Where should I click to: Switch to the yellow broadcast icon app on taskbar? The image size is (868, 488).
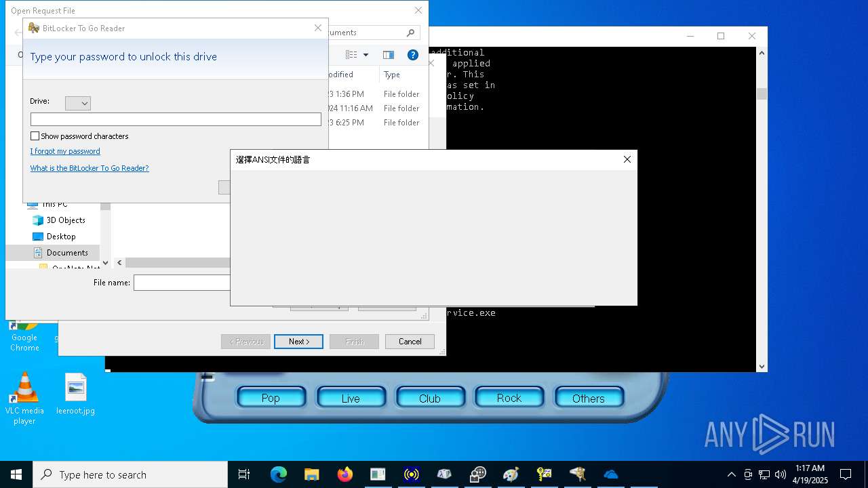(411, 474)
